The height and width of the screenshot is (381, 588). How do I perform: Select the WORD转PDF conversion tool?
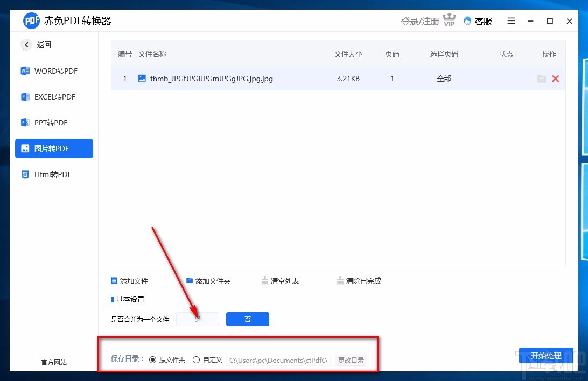[x=54, y=70]
